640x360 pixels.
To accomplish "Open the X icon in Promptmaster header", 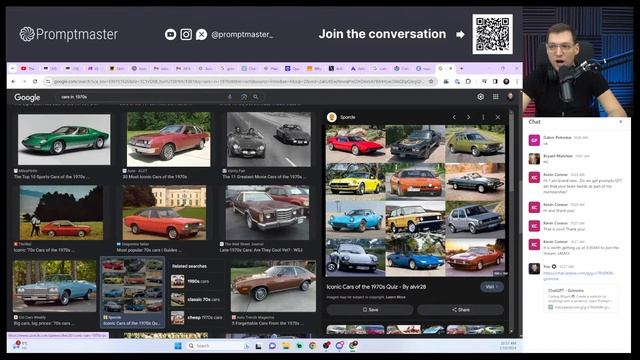I will pos(201,34).
